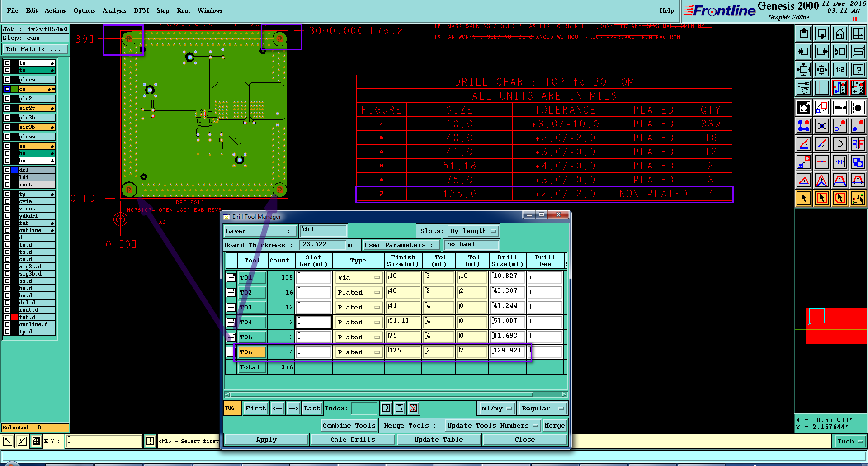Expand the T04 row plus button

pyautogui.click(x=231, y=322)
